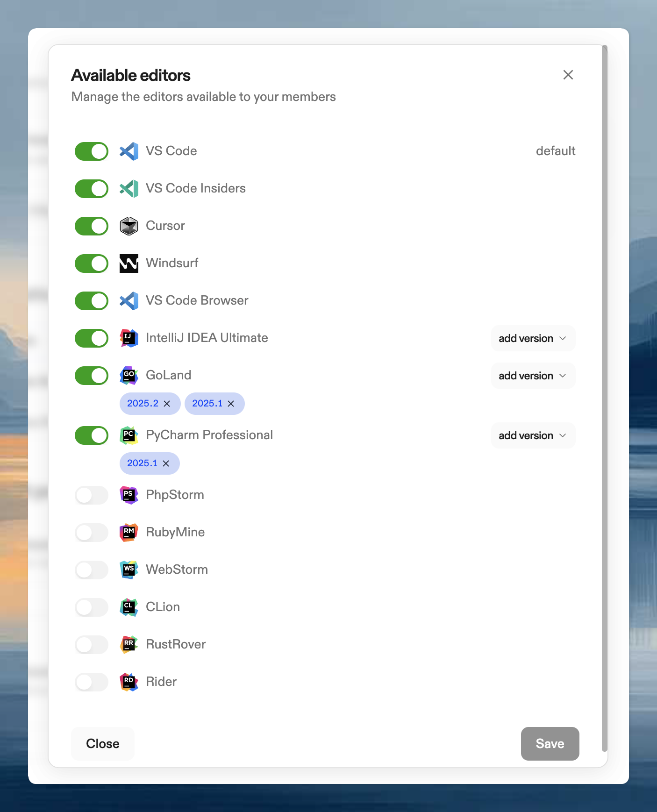Viewport: 657px width, 812px height.
Task: Click the IntelliJ IDEA Ultimate IJ icon
Action: (x=129, y=338)
